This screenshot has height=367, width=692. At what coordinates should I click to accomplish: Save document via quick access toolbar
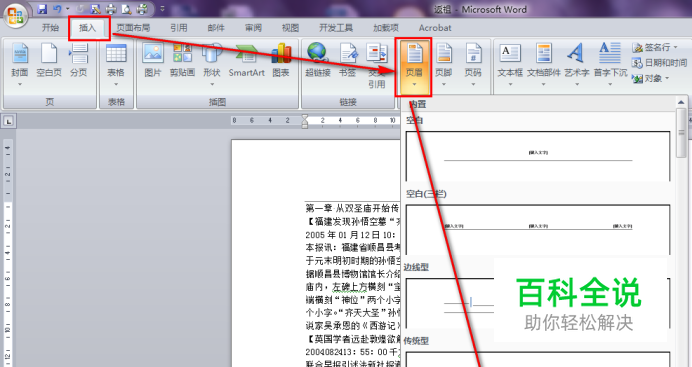coord(42,8)
